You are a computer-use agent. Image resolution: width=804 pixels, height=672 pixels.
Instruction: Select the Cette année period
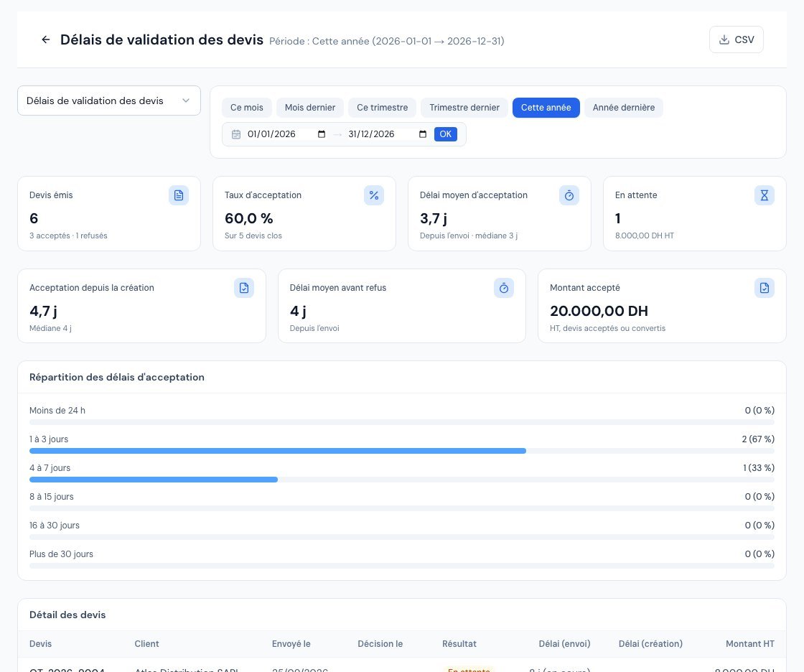(546, 108)
